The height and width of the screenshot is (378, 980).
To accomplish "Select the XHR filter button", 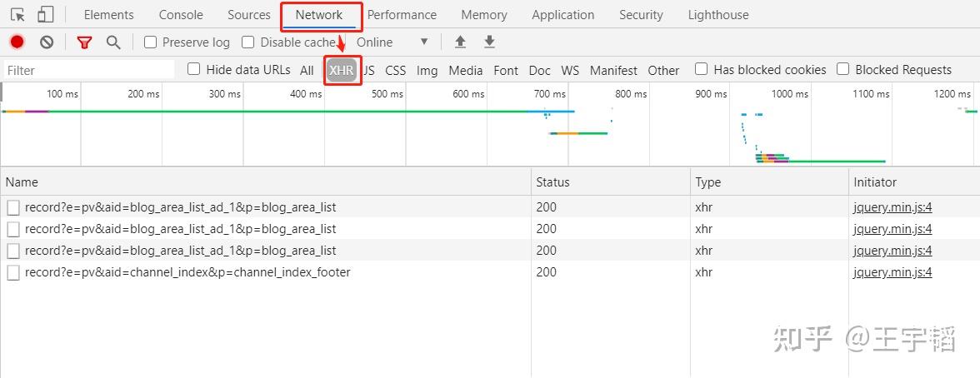I will tap(342, 70).
